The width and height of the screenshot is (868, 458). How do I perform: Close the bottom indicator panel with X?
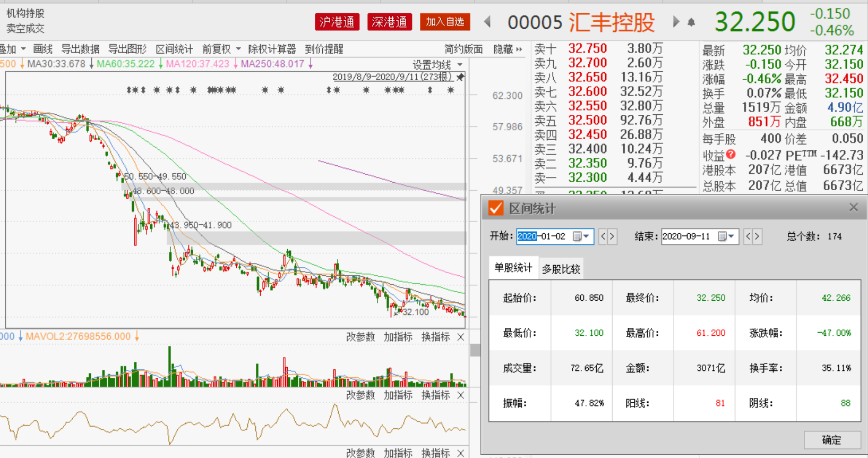click(x=460, y=453)
